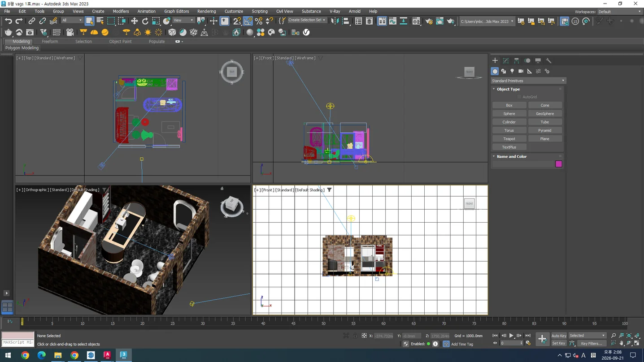Open the Standard Primitives dropdown
This screenshot has height=362, width=644.
pyautogui.click(x=528, y=81)
